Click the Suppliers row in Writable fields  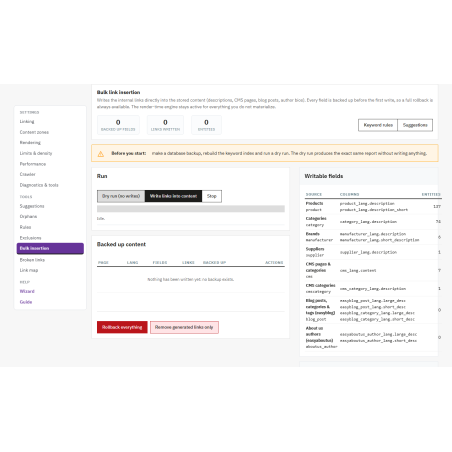(373, 252)
